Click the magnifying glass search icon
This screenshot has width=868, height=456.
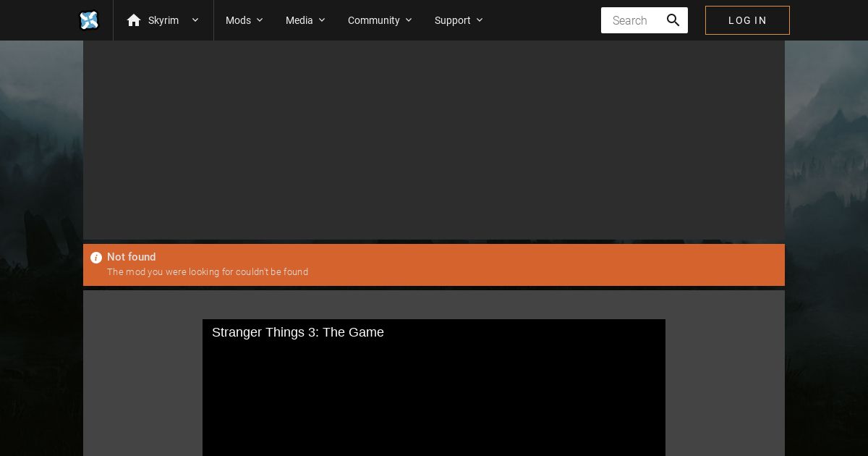[x=673, y=20]
